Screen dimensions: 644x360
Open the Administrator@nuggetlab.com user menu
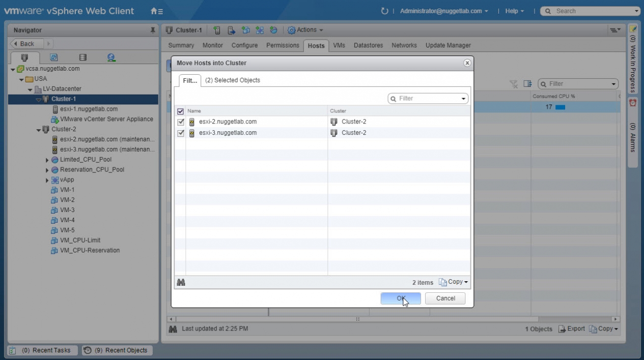[443, 11]
